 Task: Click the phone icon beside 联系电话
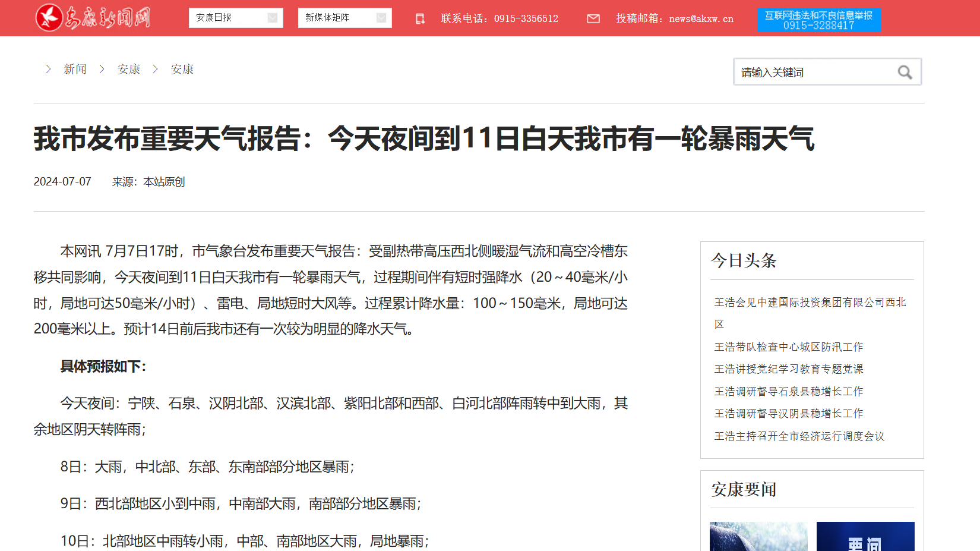point(420,19)
